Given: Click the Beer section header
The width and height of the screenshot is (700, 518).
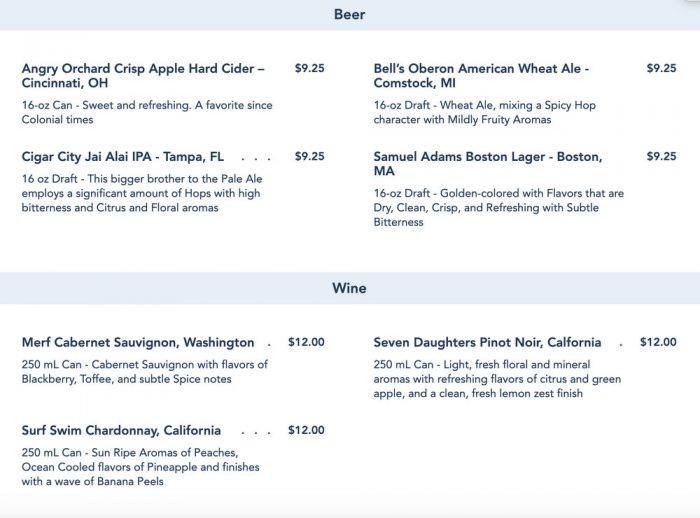Looking at the screenshot, I should (349, 15).
